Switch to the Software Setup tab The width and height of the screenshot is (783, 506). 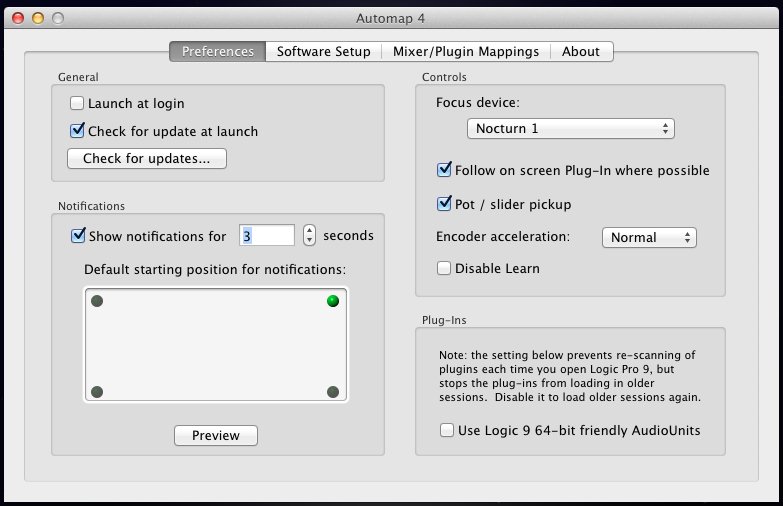pyautogui.click(x=323, y=51)
